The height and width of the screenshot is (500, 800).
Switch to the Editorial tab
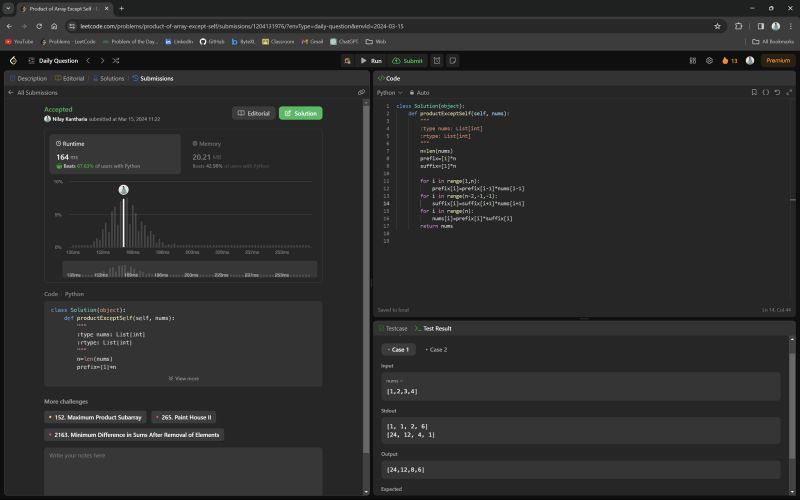pos(70,79)
